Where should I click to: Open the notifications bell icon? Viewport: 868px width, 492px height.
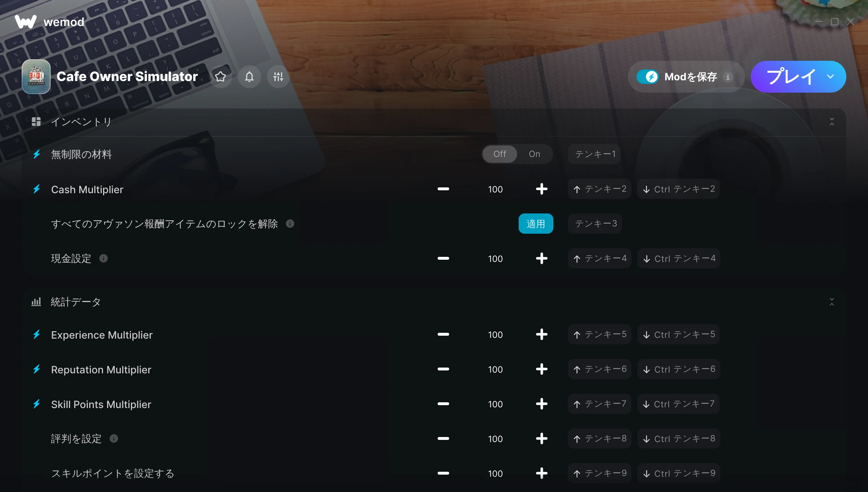tap(249, 77)
